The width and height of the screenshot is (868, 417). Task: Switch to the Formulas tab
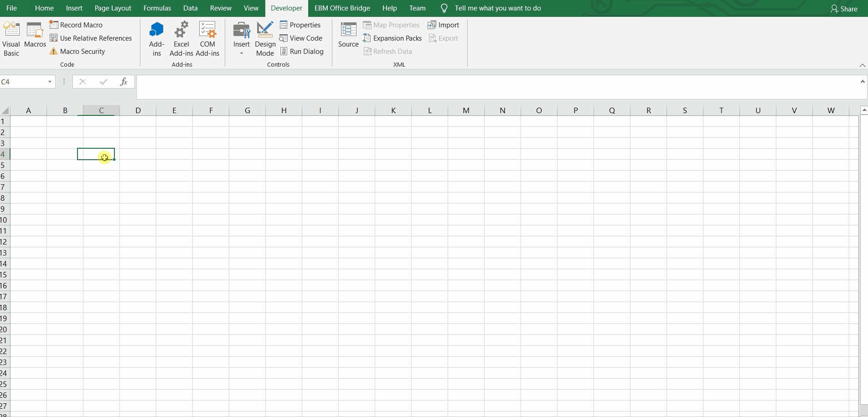point(157,8)
